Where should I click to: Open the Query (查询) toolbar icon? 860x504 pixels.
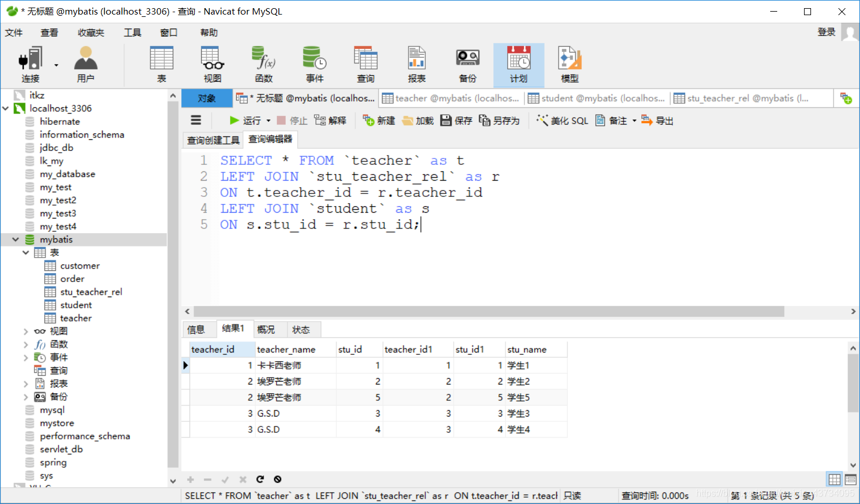pyautogui.click(x=366, y=65)
